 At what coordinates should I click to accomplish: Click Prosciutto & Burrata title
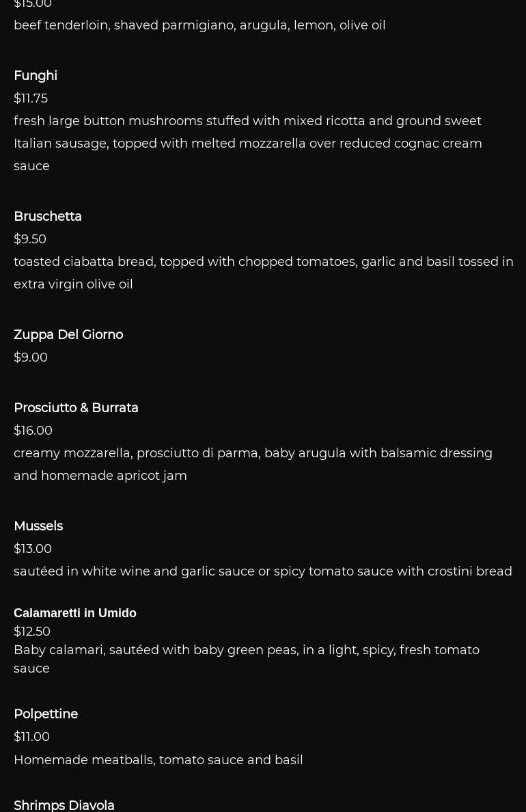tap(76, 408)
